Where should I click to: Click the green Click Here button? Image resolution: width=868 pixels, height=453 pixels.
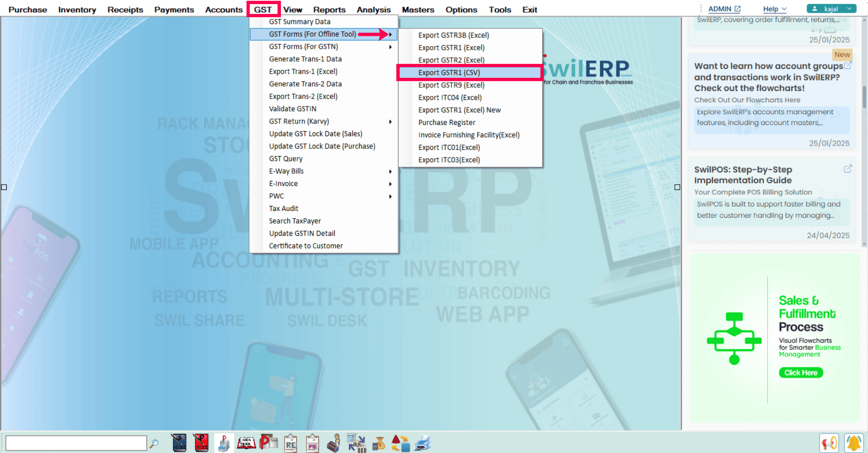tap(801, 372)
